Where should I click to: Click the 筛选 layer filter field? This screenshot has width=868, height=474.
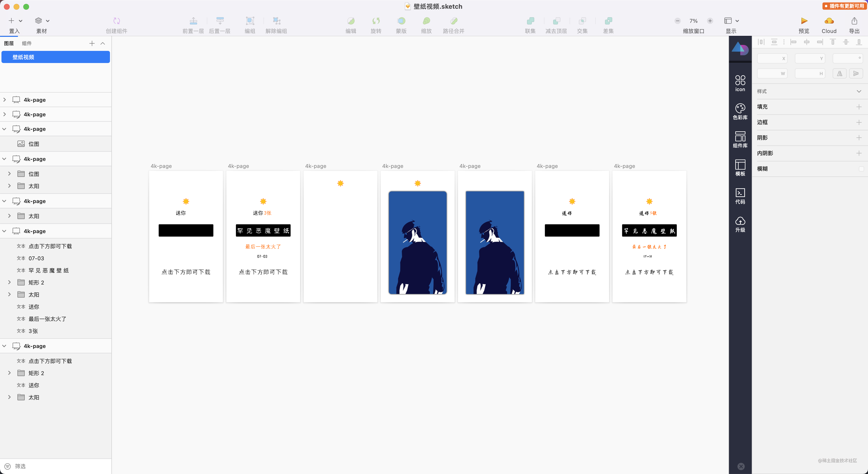click(x=56, y=466)
